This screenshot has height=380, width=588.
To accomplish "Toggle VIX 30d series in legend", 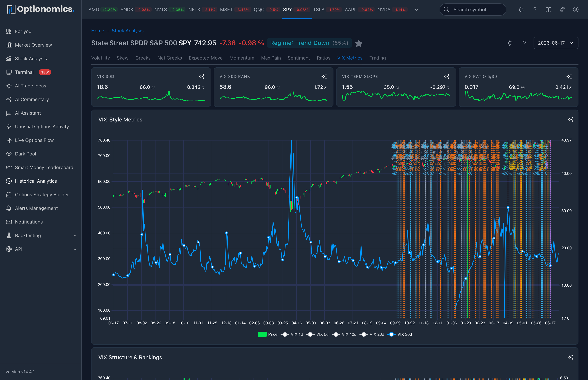I will point(400,334).
